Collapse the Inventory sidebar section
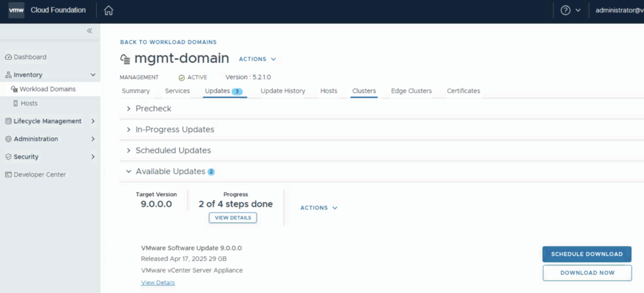 93,75
